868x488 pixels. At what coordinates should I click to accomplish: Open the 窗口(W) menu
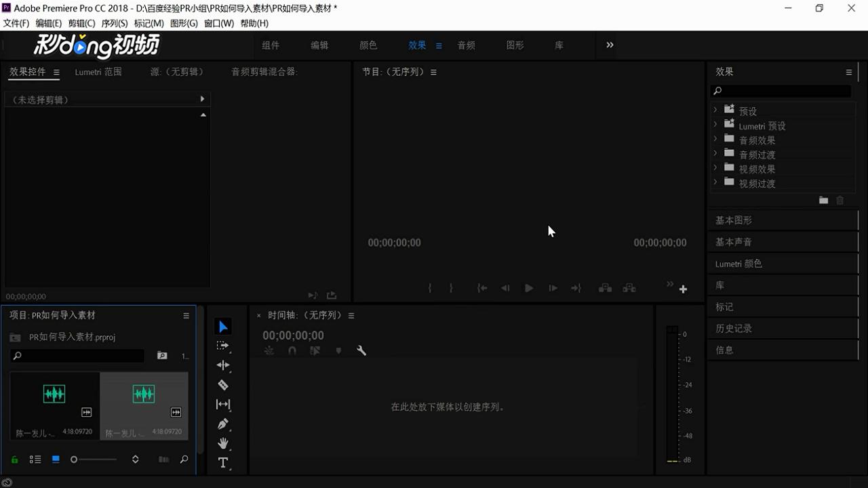point(219,23)
